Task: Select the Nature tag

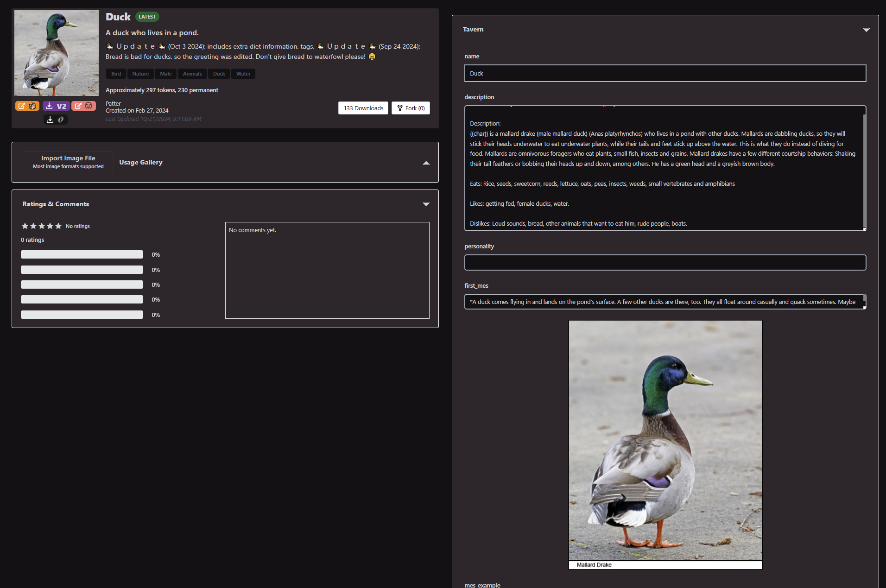Action: coord(140,74)
